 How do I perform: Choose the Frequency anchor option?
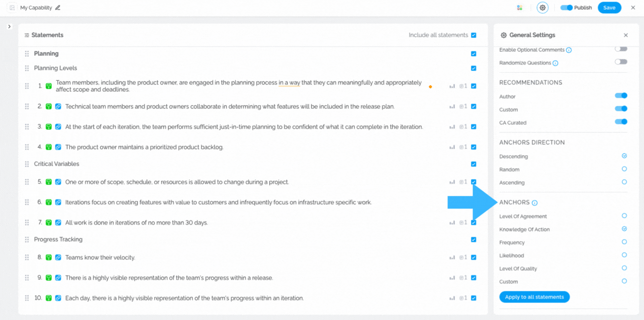(x=624, y=242)
